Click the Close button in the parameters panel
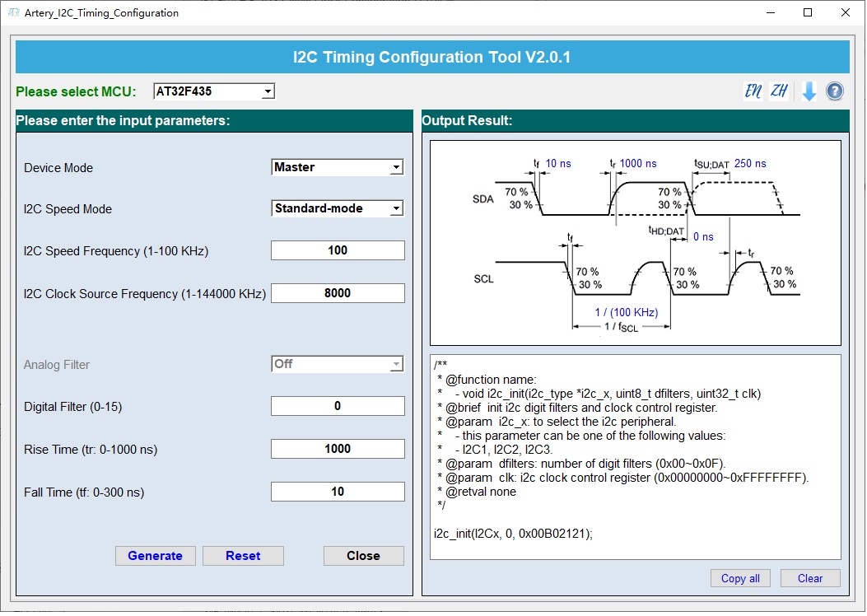The image size is (867, 616). pos(363,556)
